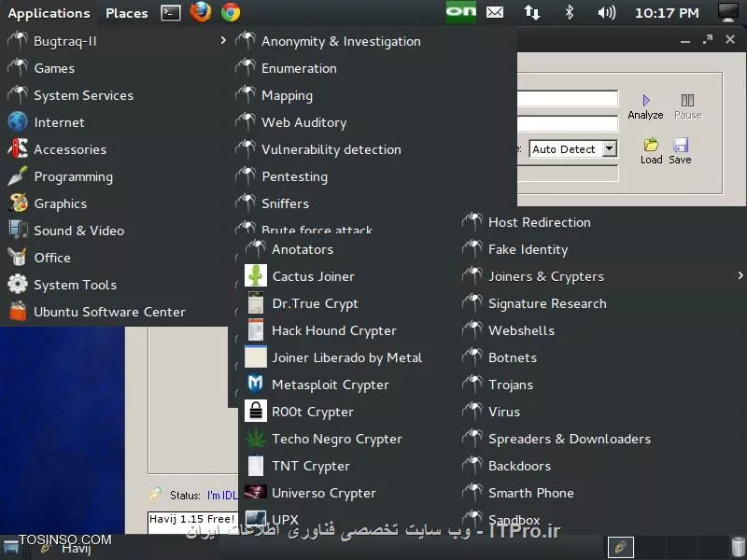Click the Havij carrot workspace icon in bottom panel
This screenshot has width=747, height=560.
coord(620,548)
